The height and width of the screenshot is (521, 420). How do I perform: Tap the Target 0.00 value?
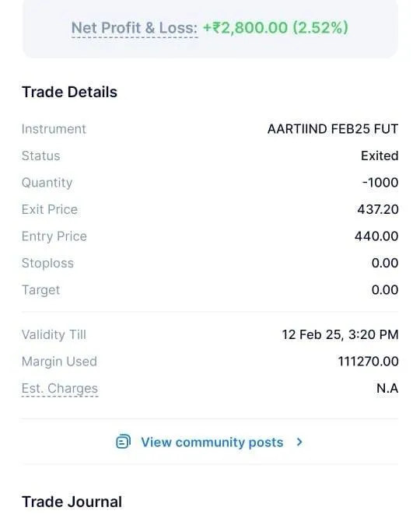click(385, 290)
